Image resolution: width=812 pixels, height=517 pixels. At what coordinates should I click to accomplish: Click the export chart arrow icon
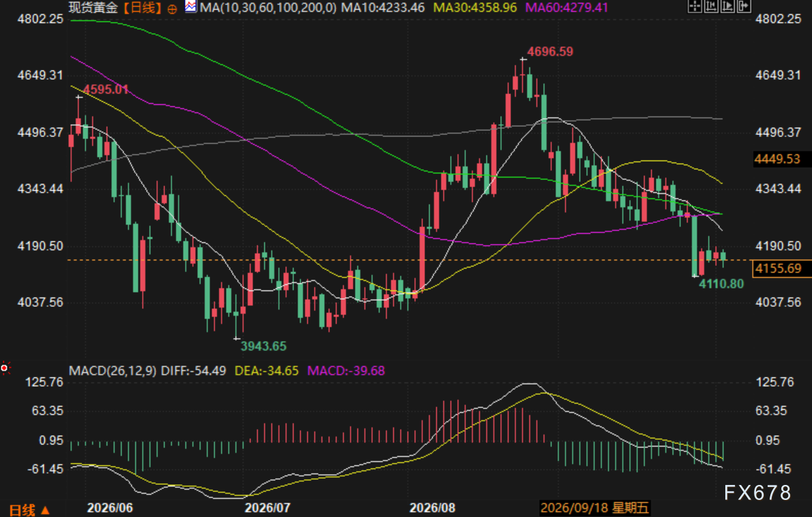(x=744, y=5)
